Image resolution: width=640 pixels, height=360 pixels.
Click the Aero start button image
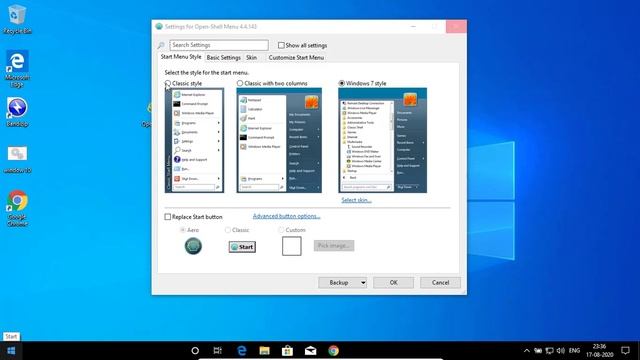[193, 246]
